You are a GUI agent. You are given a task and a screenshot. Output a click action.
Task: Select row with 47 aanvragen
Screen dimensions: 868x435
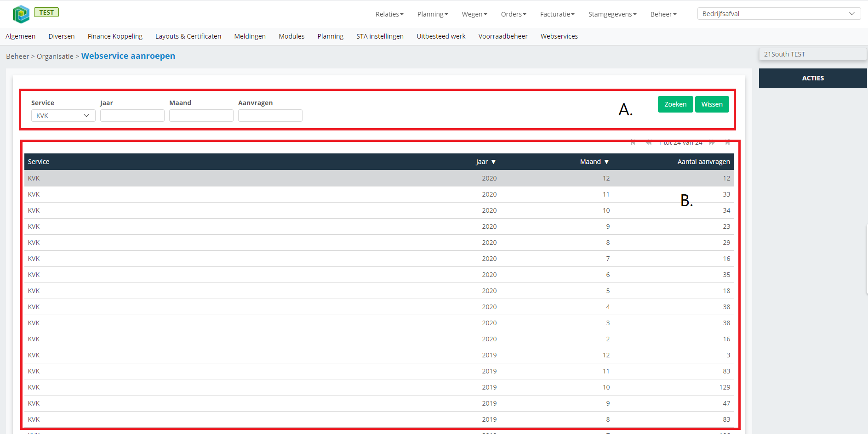point(379,403)
